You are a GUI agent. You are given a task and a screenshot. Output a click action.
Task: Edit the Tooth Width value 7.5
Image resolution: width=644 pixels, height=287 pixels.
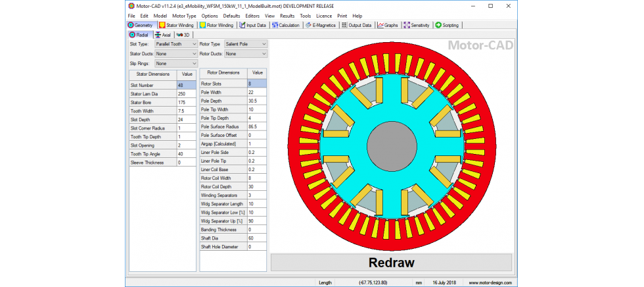(x=187, y=111)
